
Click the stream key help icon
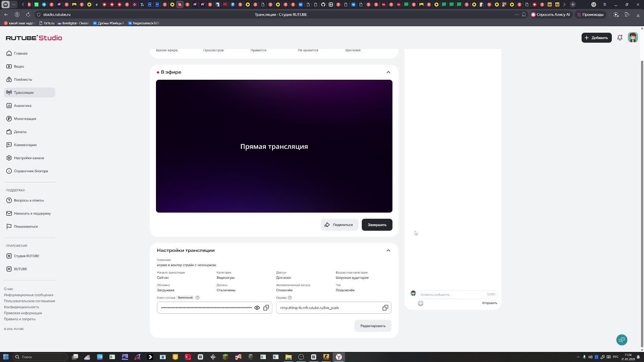[x=197, y=298]
